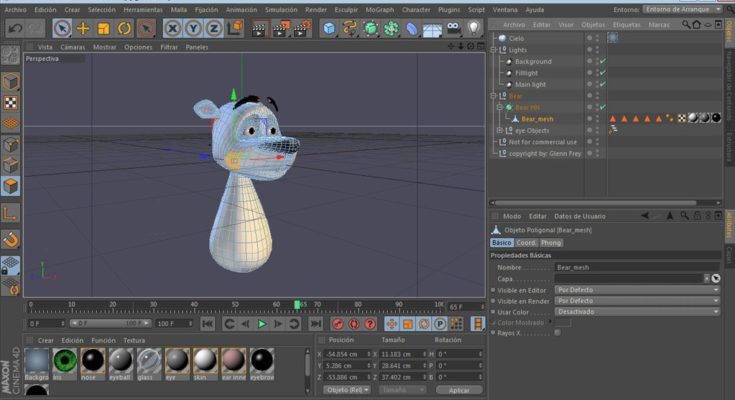
Task: Open viewport Cámaras menu
Action: [73, 47]
